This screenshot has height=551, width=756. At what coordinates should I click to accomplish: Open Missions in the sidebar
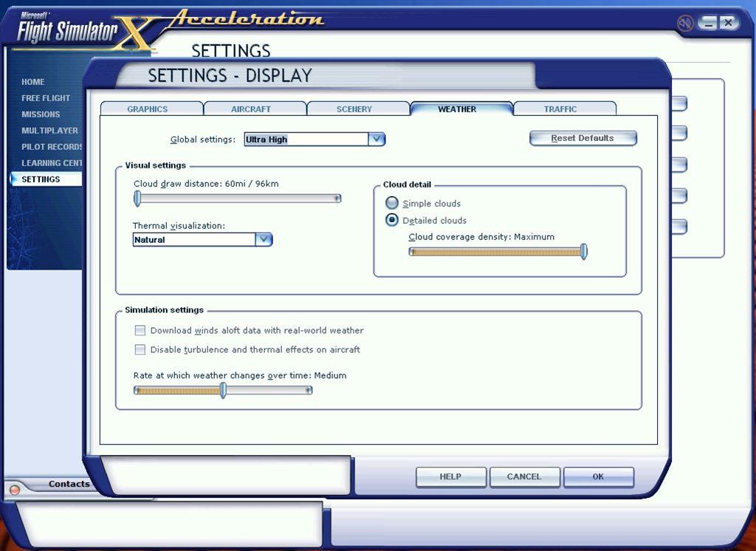[41, 114]
